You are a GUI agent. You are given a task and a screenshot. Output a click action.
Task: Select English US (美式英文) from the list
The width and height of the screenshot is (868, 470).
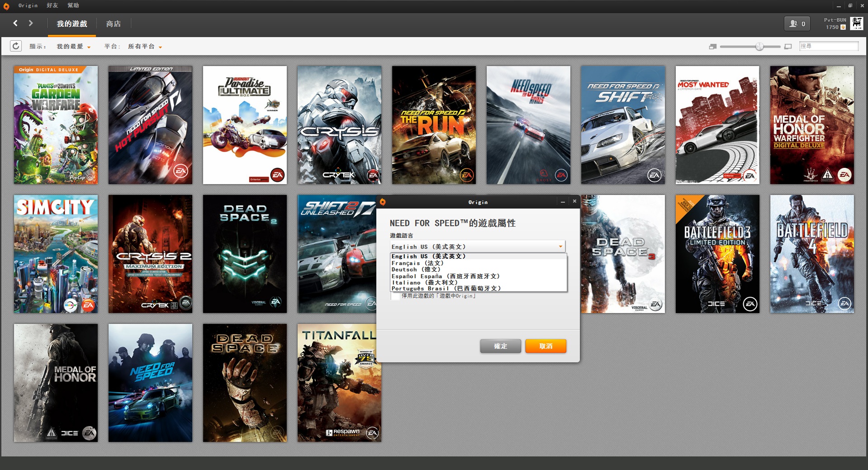[479, 256]
